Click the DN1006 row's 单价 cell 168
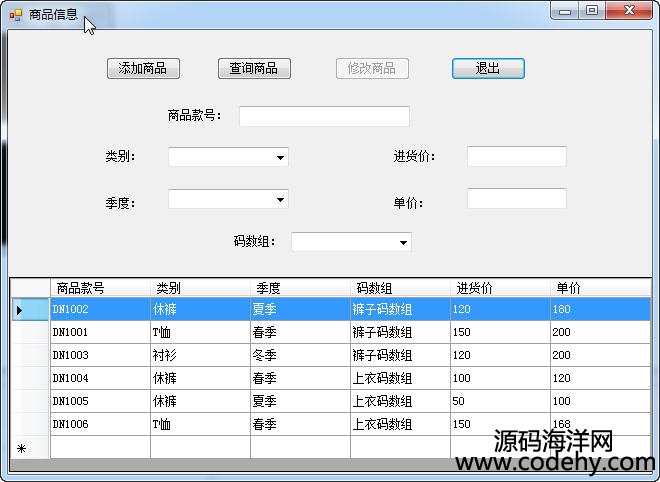 tap(598, 424)
